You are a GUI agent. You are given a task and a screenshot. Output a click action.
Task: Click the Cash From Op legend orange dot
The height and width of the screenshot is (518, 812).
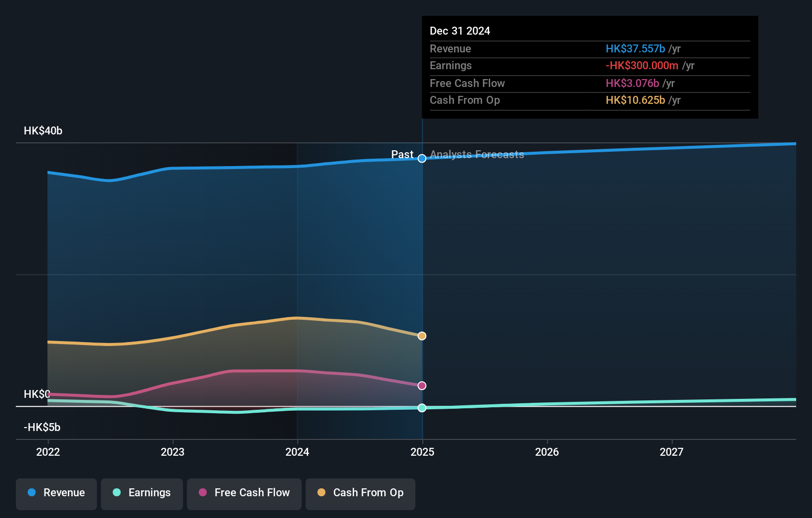pyautogui.click(x=321, y=492)
